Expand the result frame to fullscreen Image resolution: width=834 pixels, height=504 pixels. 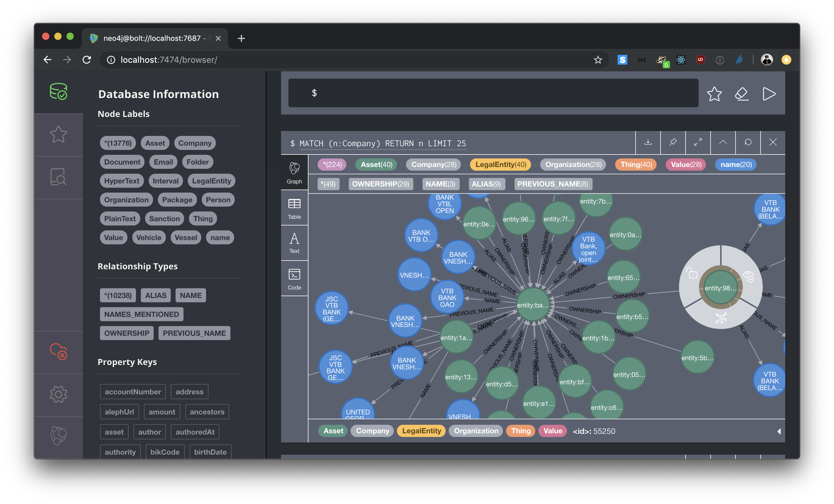[x=698, y=142]
